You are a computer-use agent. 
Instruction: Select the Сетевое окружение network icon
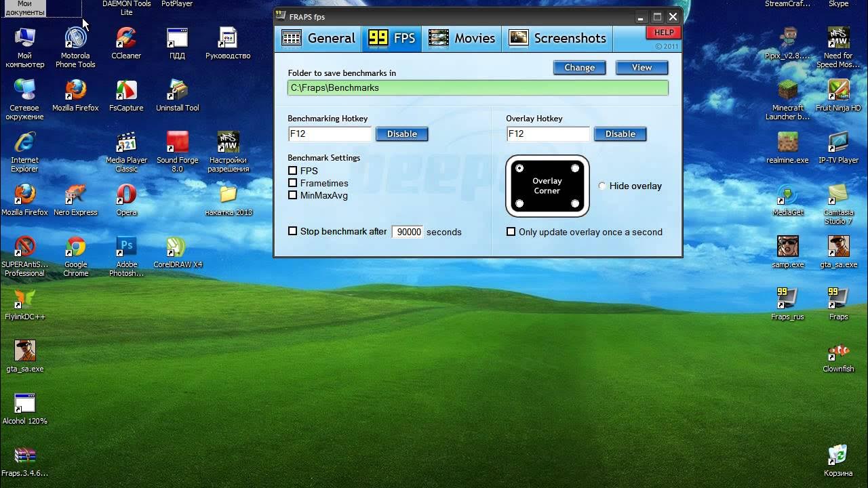[24, 100]
